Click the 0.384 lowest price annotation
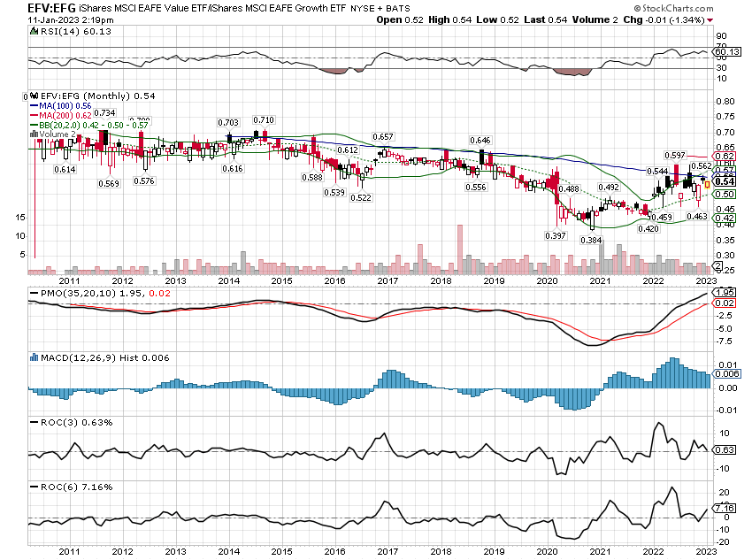752x560 pixels. [x=591, y=241]
